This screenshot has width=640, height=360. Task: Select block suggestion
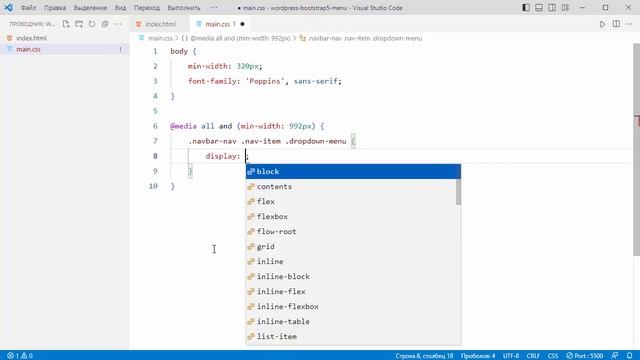pos(353,171)
